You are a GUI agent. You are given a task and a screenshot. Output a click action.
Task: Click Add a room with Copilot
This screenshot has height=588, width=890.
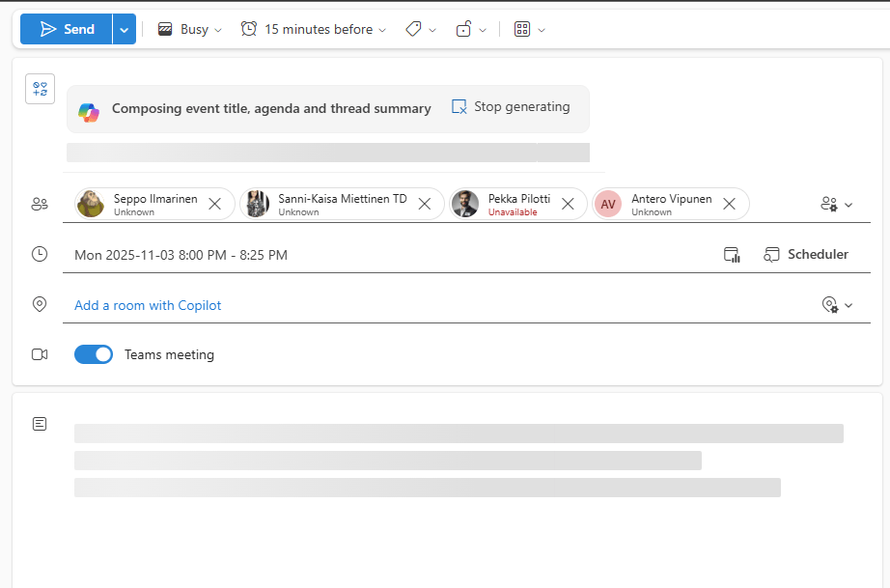point(148,305)
